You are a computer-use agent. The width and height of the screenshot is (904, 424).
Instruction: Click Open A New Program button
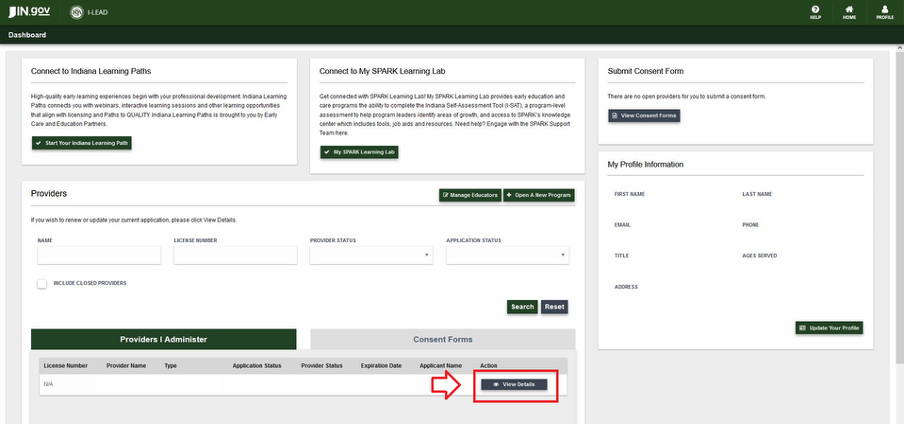539,195
